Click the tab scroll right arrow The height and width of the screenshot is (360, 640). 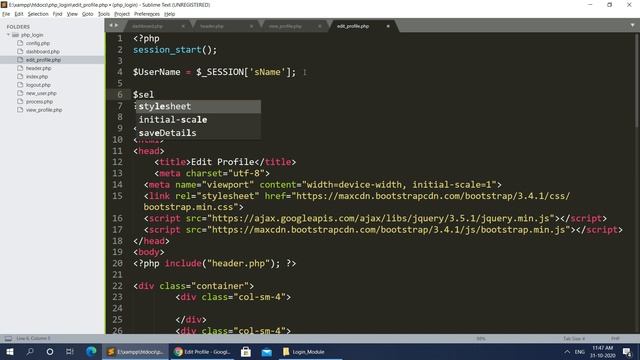[117, 25]
